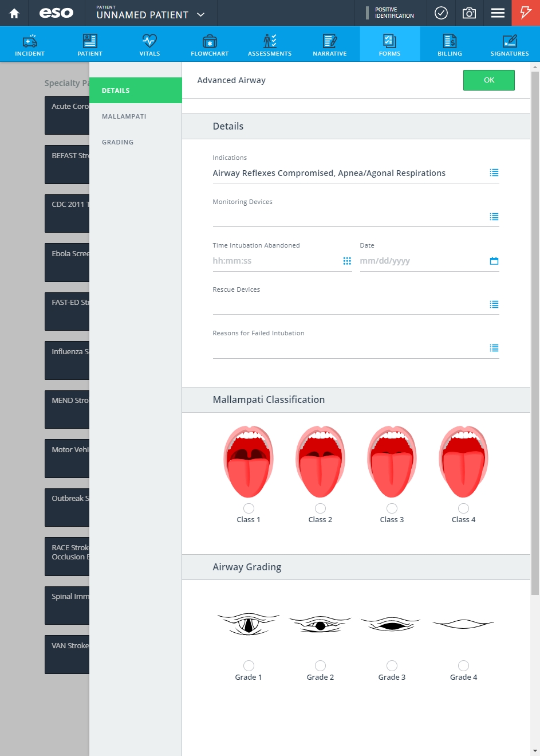This screenshot has height=756, width=540.
Task: Go to the home screen icon
Action: pyautogui.click(x=14, y=13)
